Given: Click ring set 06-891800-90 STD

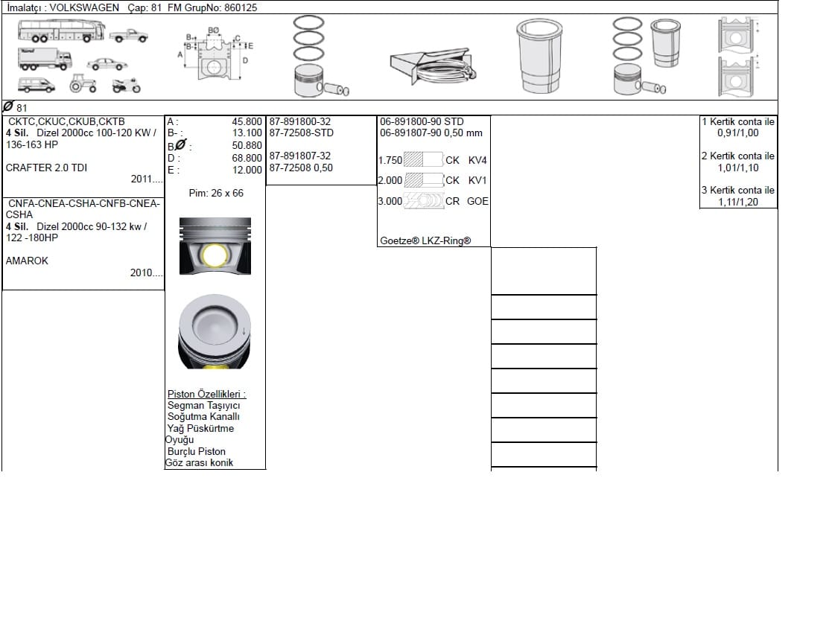Looking at the screenshot, I should [x=422, y=121].
